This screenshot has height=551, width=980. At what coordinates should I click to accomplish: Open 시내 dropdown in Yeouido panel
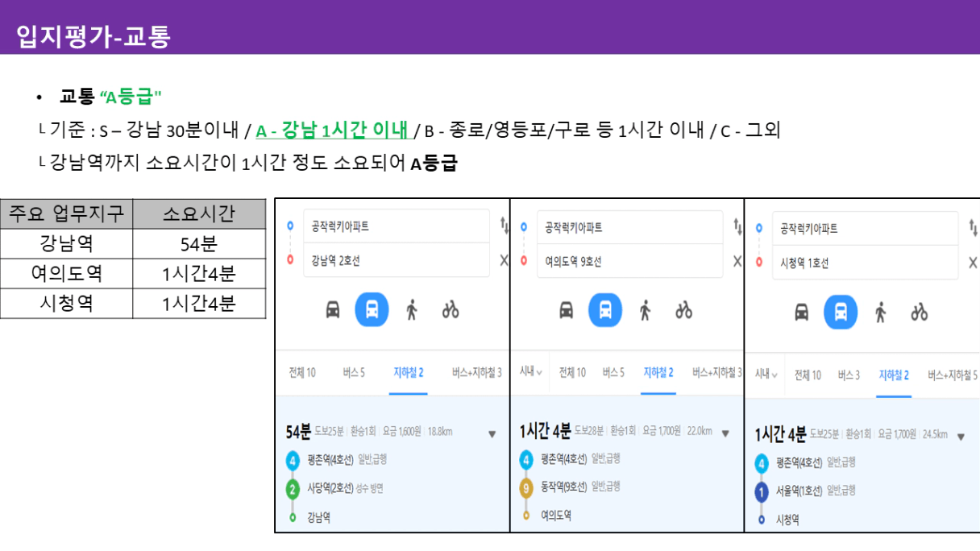coord(530,372)
